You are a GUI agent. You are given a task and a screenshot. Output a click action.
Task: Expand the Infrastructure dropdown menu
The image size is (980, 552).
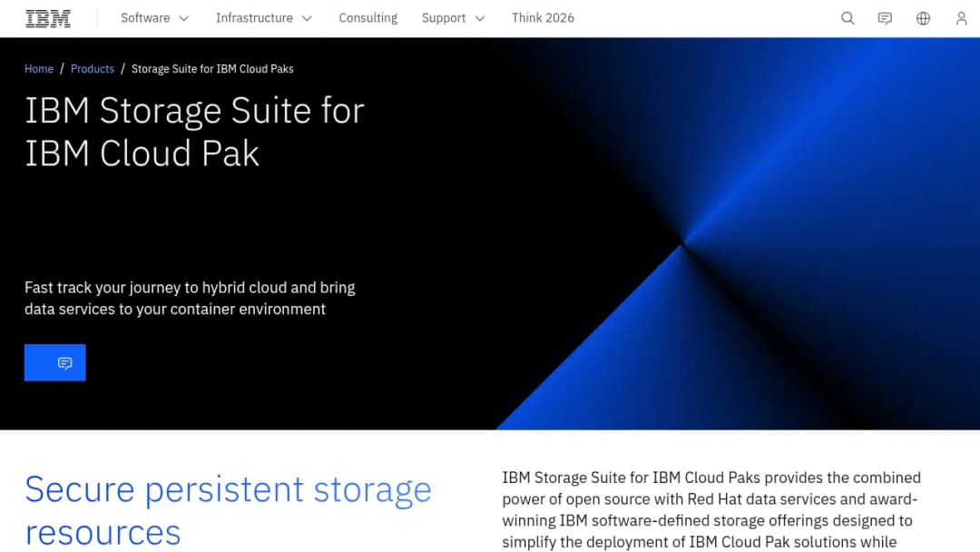pyautogui.click(x=264, y=18)
